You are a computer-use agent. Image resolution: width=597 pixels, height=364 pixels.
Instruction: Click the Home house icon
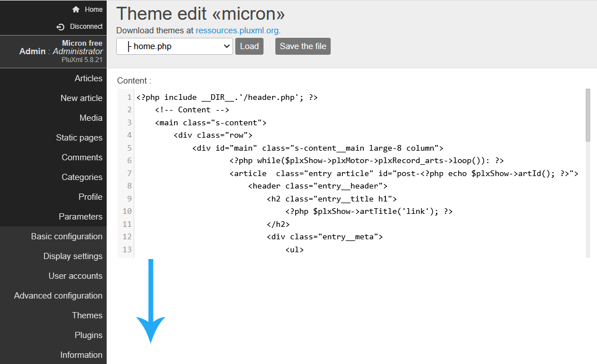(x=76, y=10)
